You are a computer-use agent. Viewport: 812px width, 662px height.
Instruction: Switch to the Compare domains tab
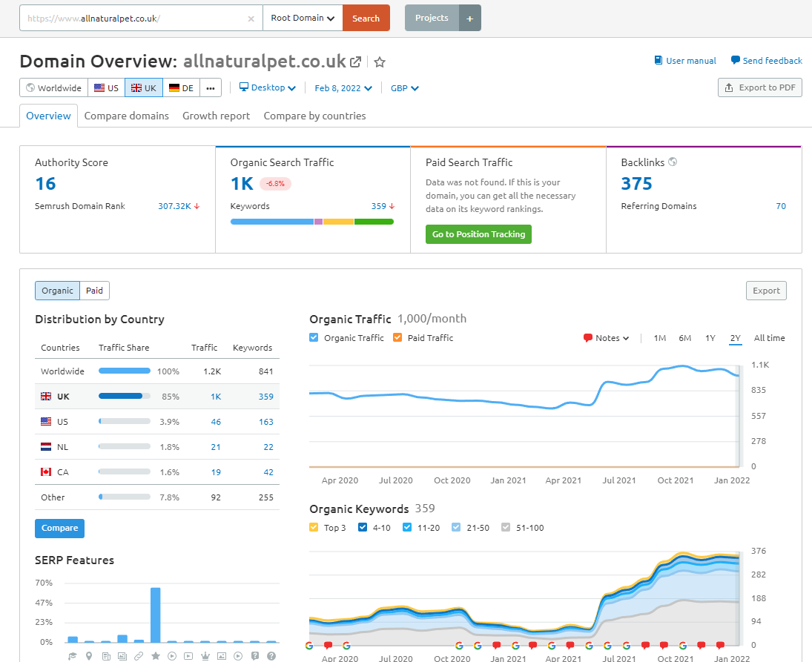[x=127, y=116]
